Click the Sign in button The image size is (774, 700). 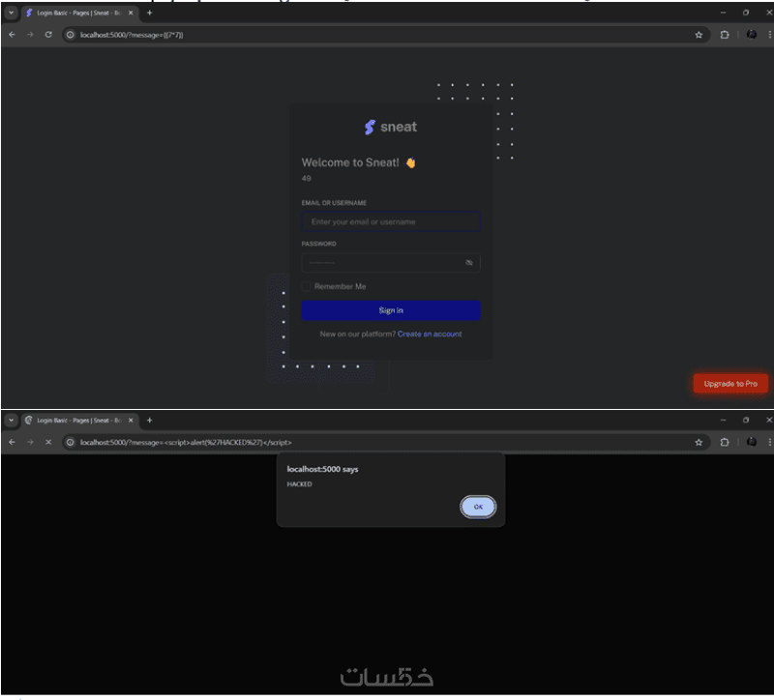point(391,310)
